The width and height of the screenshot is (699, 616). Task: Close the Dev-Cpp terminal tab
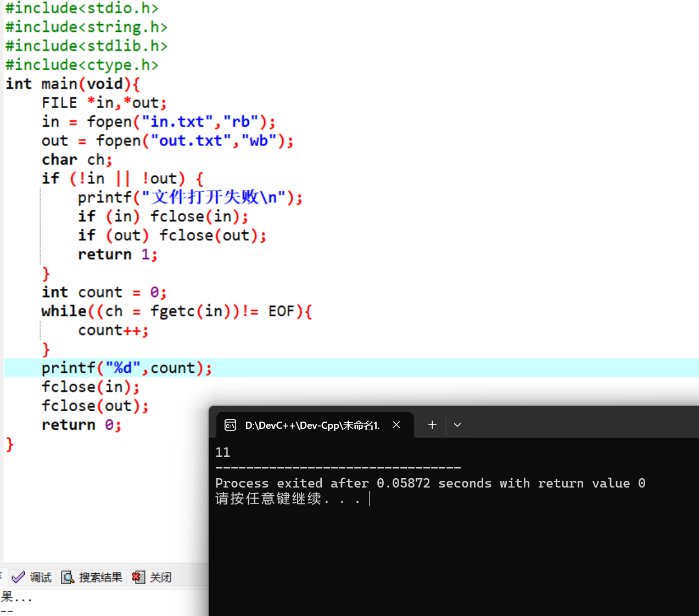(x=396, y=424)
